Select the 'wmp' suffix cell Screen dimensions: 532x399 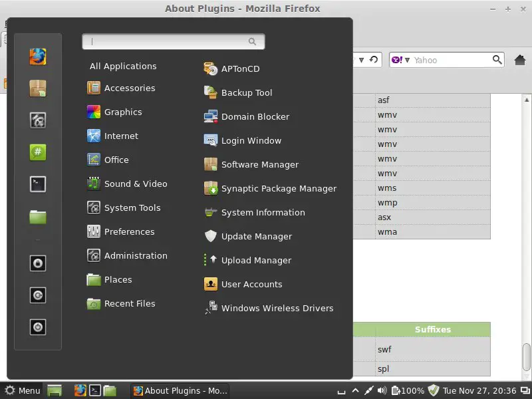(433, 203)
